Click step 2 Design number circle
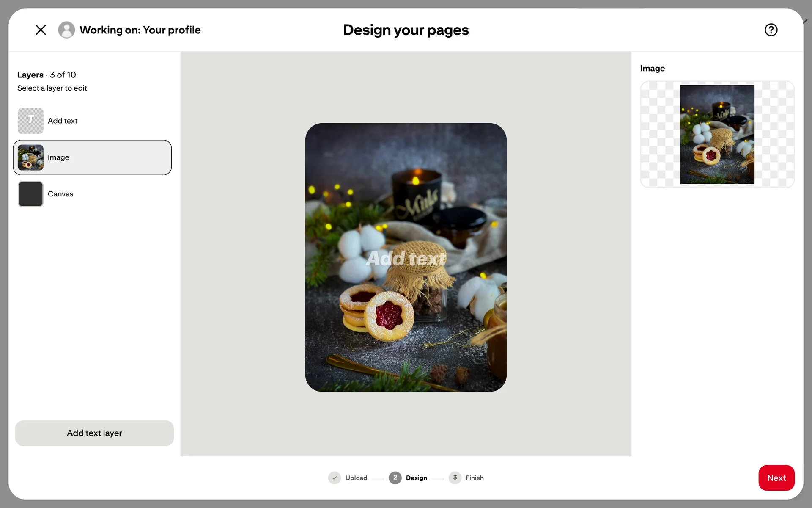This screenshot has height=508, width=812. click(x=395, y=478)
